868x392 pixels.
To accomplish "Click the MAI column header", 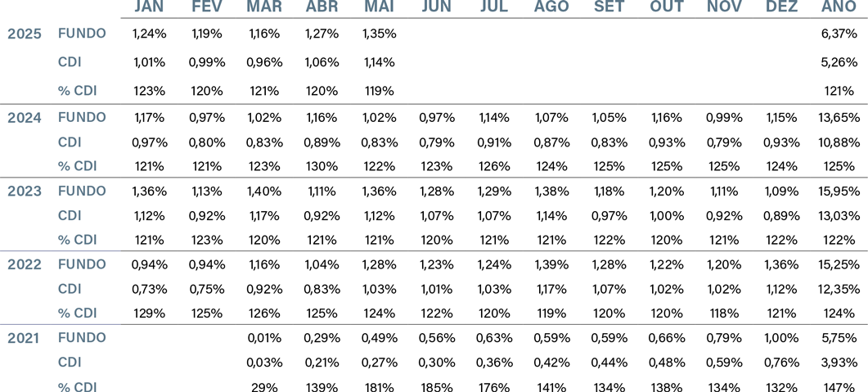I will point(380,6).
